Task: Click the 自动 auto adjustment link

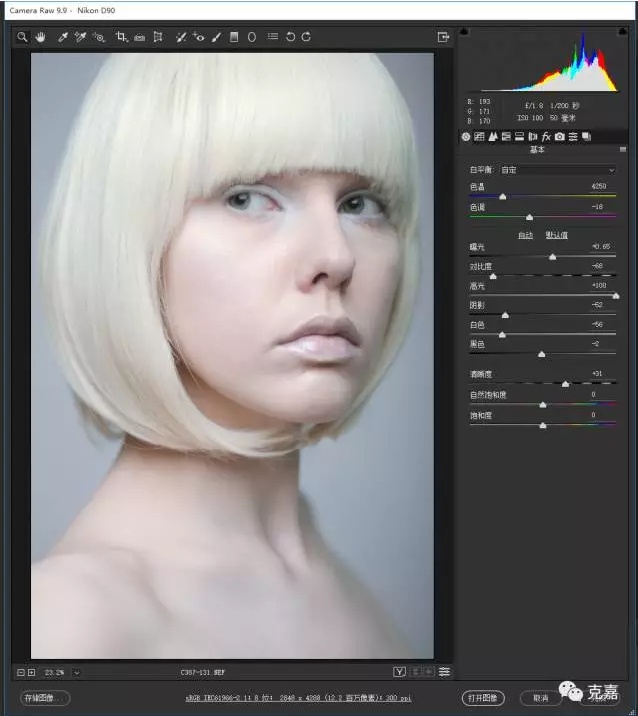Action: tap(524, 235)
